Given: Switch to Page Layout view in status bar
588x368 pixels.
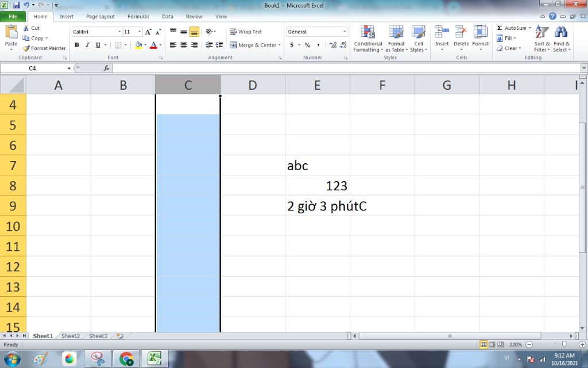Looking at the screenshot, I should pyautogui.click(x=492, y=344).
